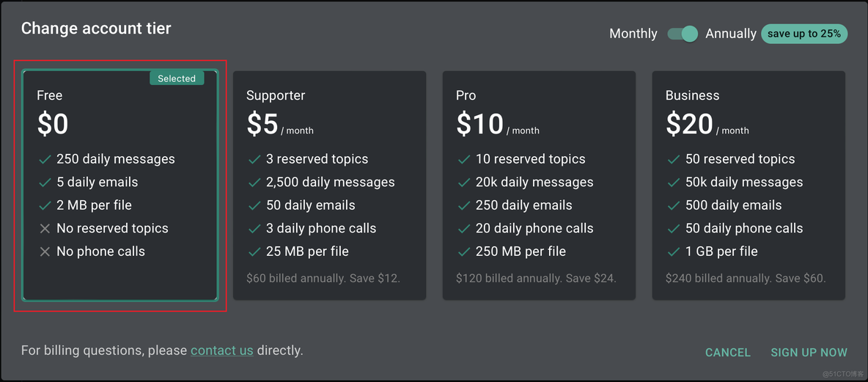The image size is (868, 382).
Task: Select the Free tier card
Action: tap(120, 185)
